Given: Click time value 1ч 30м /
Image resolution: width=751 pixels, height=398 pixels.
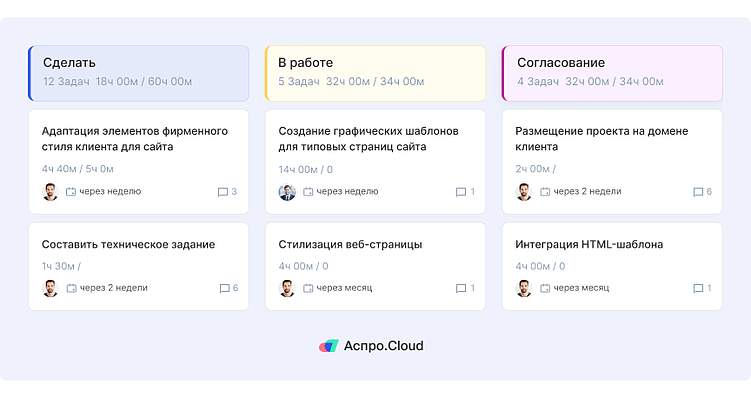Looking at the screenshot, I should pyautogui.click(x=61, y=266).
